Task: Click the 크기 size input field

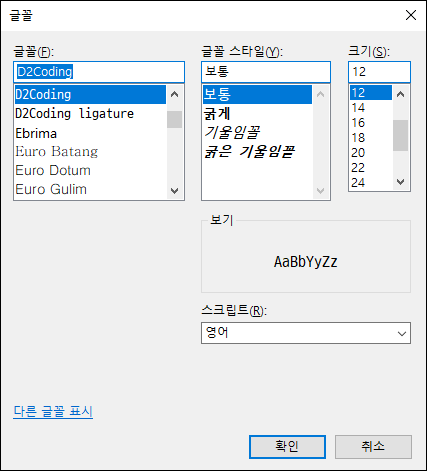Action: coord(379,72)
